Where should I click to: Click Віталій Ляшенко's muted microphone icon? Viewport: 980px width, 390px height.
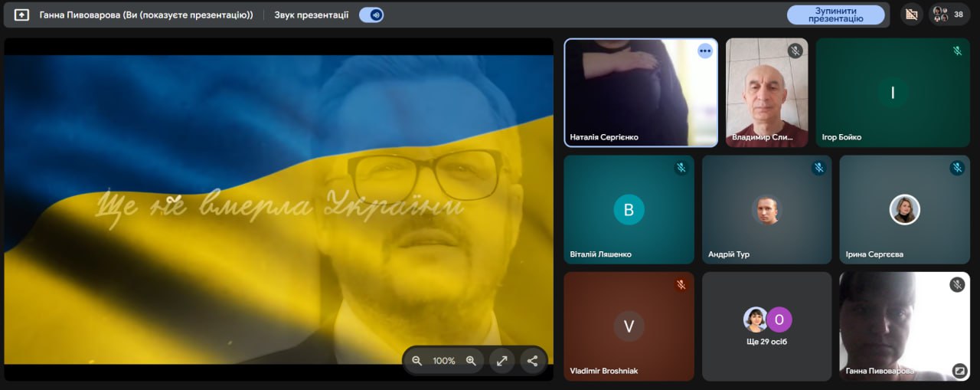coord(681,168)
